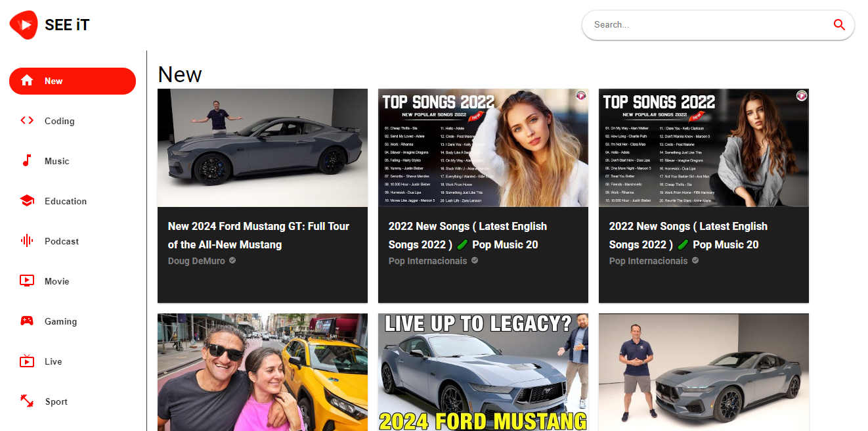Select the home icon on New button
The width and height of the screenshot is (868, 431).
26,80
